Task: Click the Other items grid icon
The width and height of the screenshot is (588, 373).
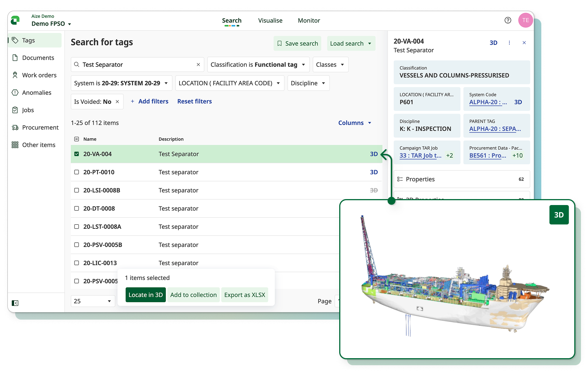Action: point(15,145)
